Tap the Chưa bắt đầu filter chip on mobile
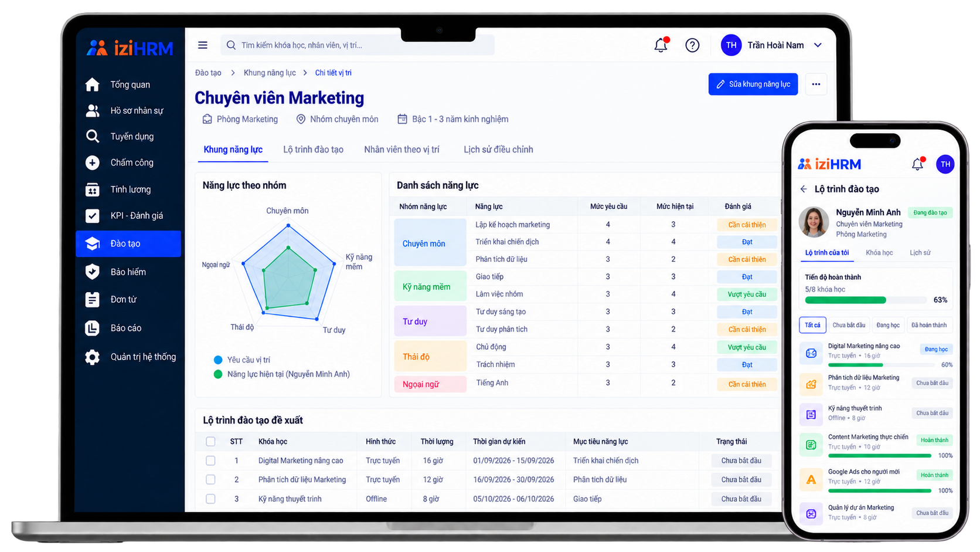This screenshot has width=980, height=552. point(849,325)
